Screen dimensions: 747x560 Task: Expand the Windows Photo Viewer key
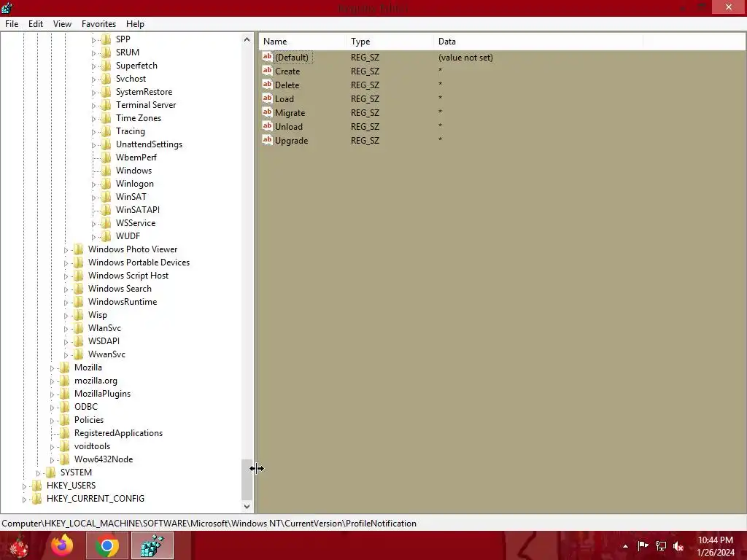66,249
